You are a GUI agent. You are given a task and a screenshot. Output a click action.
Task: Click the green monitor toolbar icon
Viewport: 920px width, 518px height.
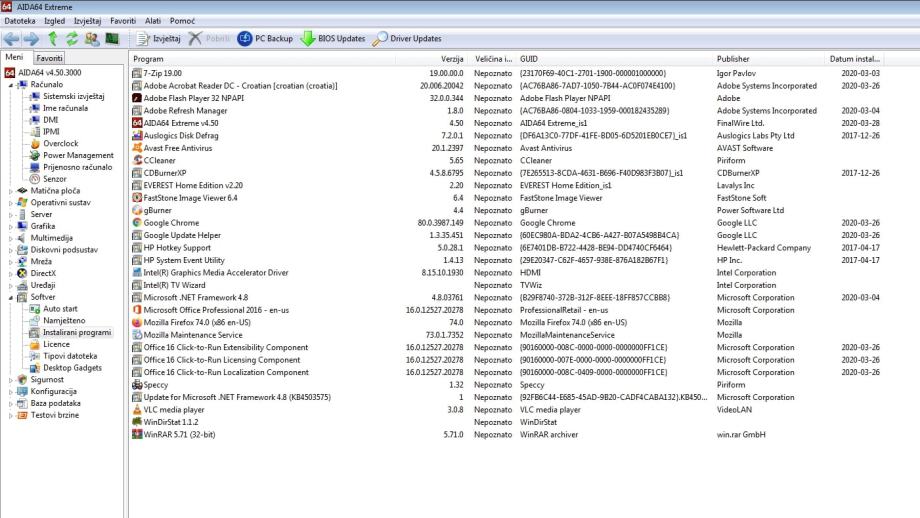click(x=112, y=39)
